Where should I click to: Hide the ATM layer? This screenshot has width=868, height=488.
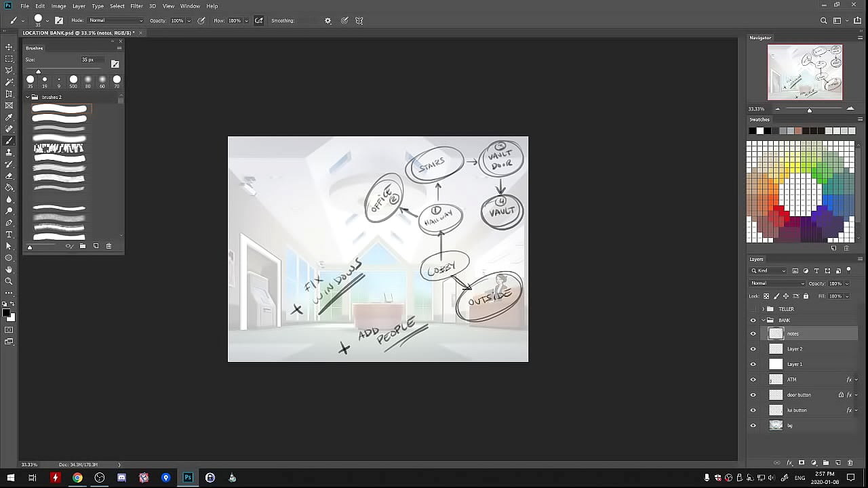[x=753, y=380]
